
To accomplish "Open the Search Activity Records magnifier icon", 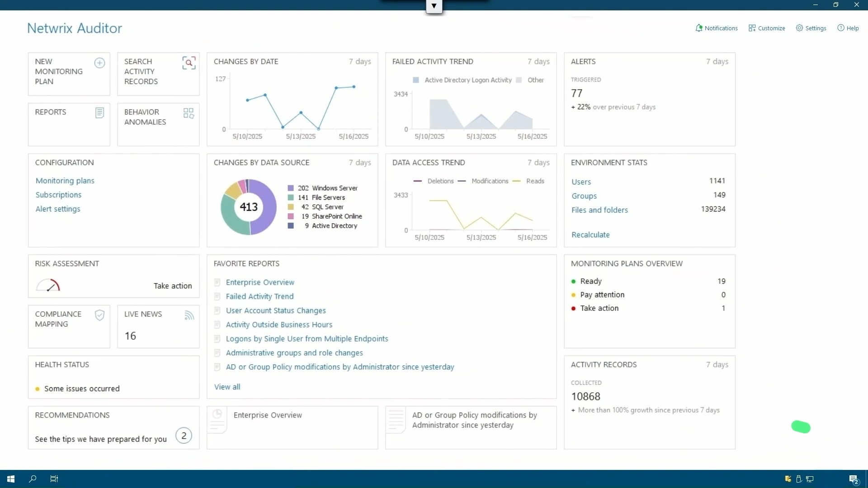I will tap(189, 63).
